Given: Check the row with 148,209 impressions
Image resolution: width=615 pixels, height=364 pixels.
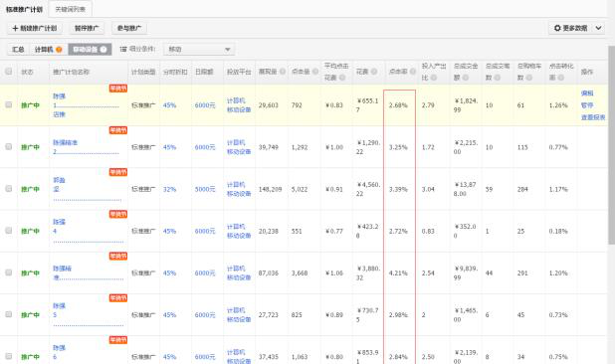Looking at the screenshot, I should pos(8,189).
